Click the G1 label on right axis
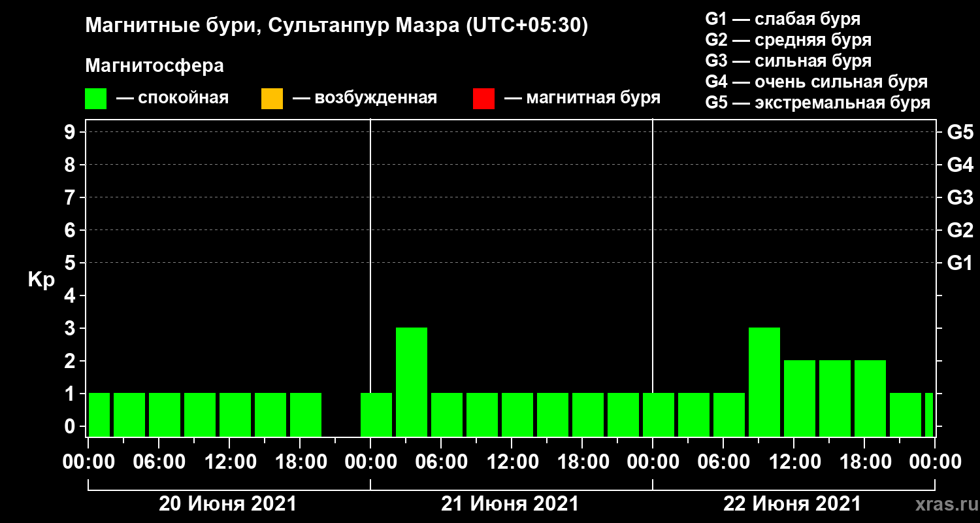Viewport: 980px width, 523px height. [x=960, y=263]
